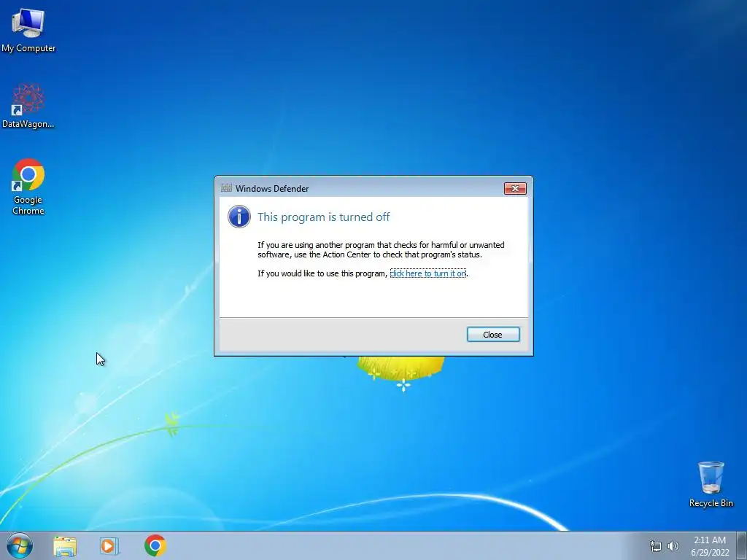This screenshot has width=747, height=560.
Task: Select the Google Chrome desktop shortcut
Action: point(28,186)
